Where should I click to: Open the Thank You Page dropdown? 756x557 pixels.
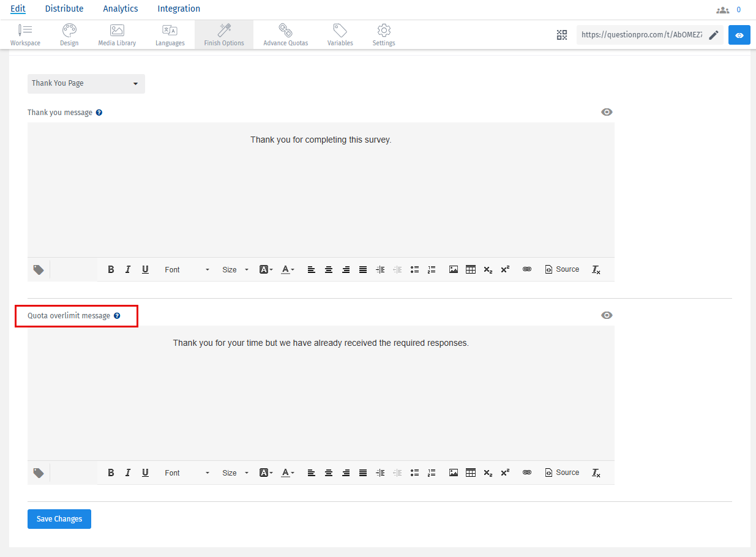[86, 84]
